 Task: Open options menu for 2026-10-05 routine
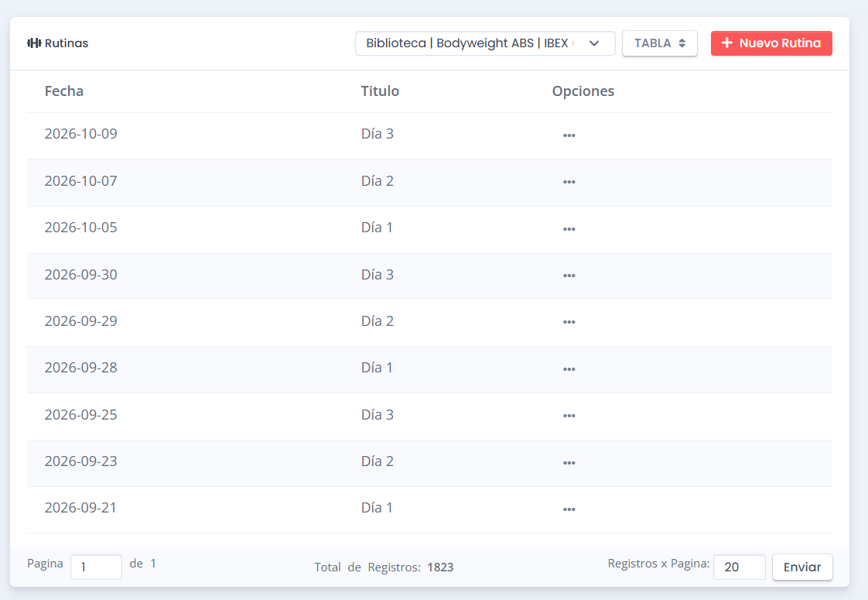(x=569, y=229)
